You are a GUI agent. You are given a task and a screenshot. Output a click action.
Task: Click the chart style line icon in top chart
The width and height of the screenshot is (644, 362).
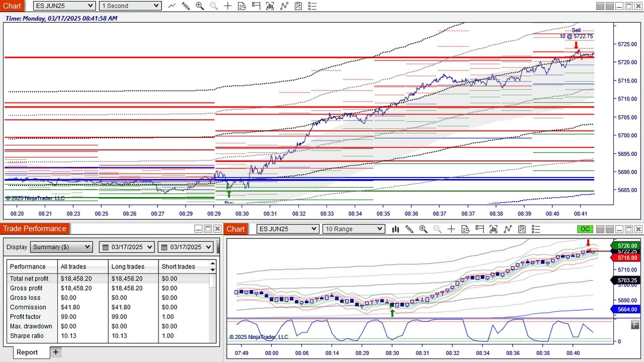172,6
